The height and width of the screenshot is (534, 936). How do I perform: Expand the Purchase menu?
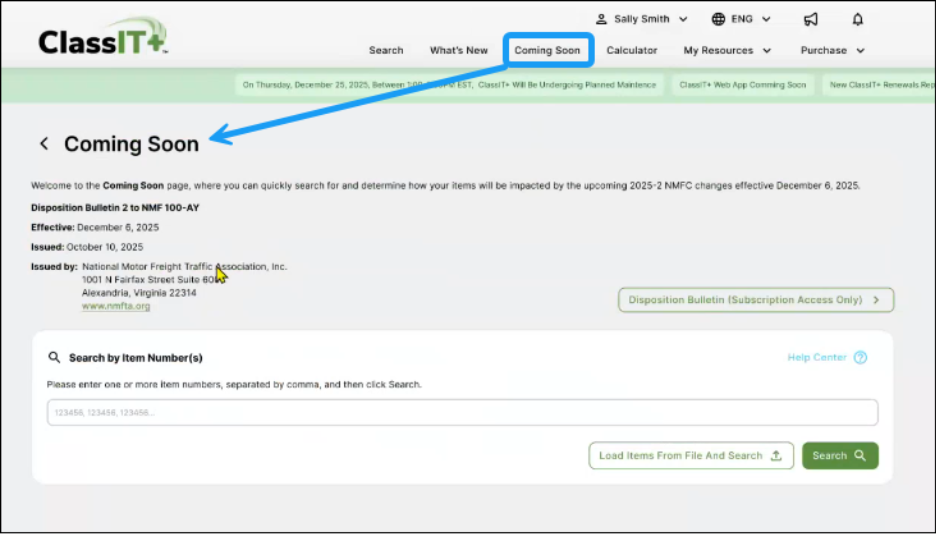click(832, 50)
